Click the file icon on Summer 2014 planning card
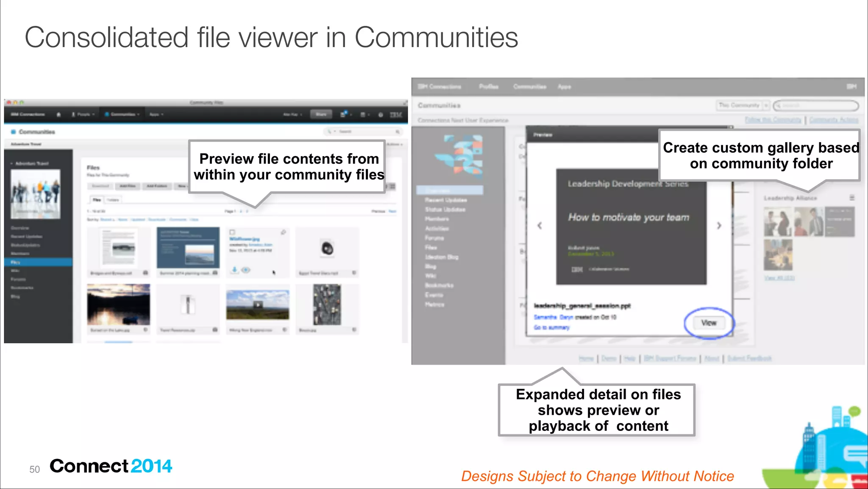 tap(215, 273)
